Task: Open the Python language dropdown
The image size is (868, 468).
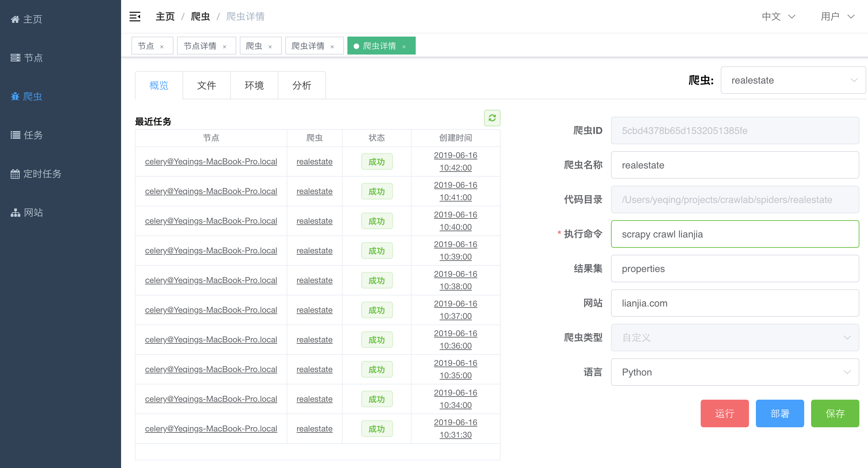Action: tap(735, 372)
